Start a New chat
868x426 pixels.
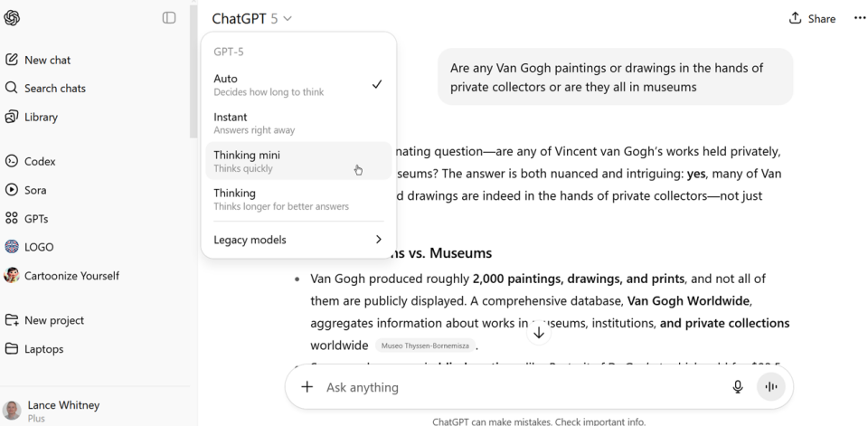(x=47, y=60)
